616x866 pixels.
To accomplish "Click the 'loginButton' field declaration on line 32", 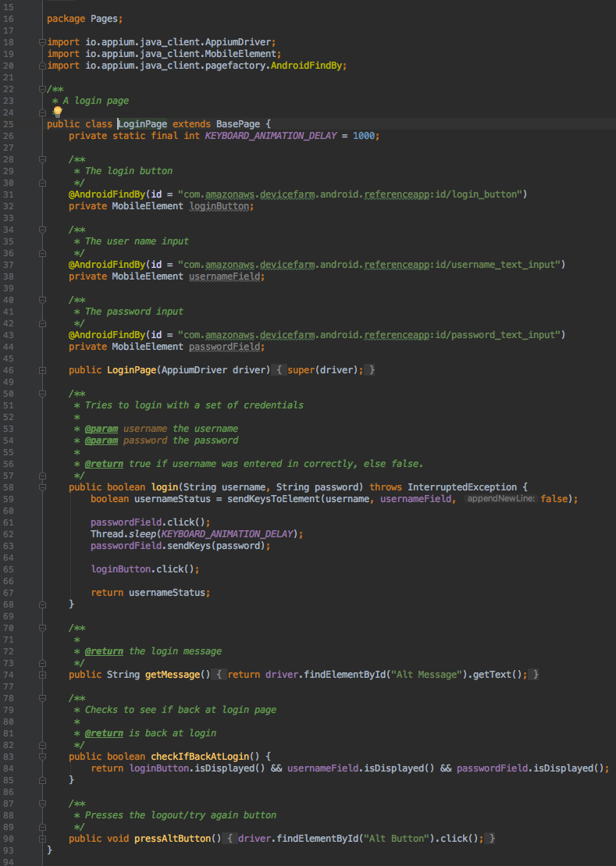I will tap(219, 206).
